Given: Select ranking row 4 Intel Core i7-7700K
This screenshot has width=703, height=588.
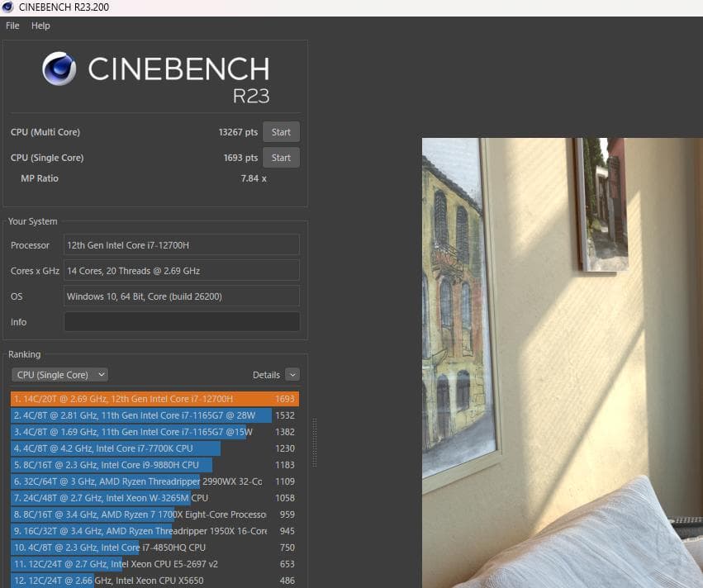Looking at the screenshot, I should (x=154, y=448).
